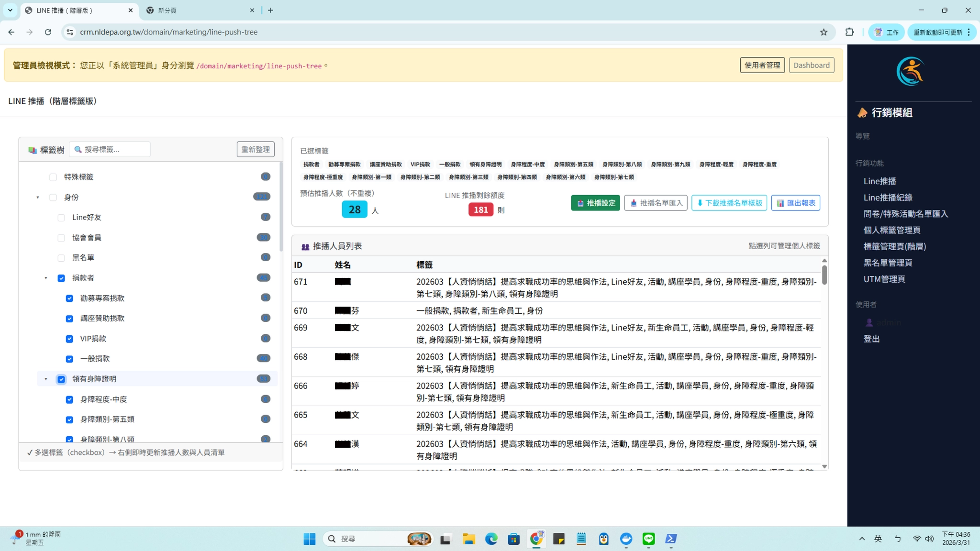Click 下載推播名單樣版 button
Screen dimensions: 980x551
coord(729,203)
